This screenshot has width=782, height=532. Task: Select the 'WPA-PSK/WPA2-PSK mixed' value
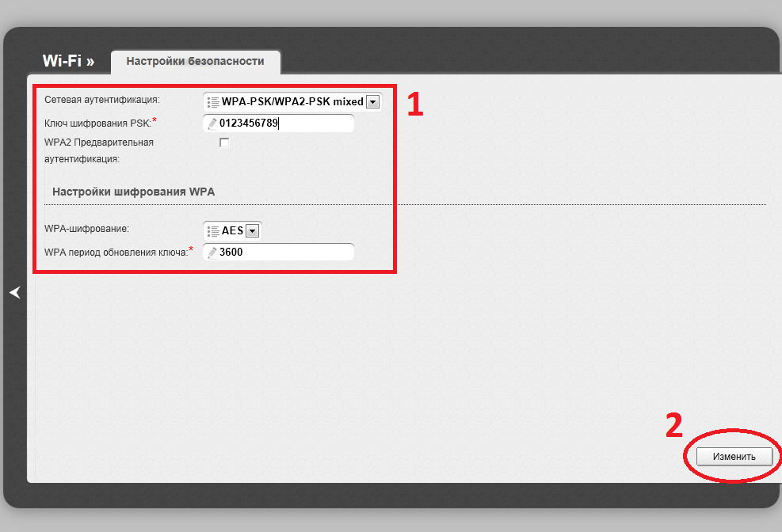coord(292,101)
